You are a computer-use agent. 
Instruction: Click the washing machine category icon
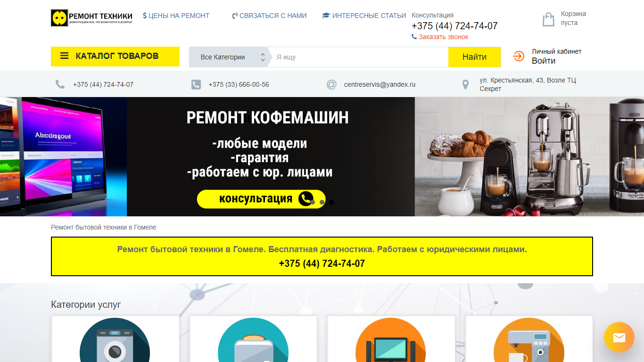pos(115,340)
